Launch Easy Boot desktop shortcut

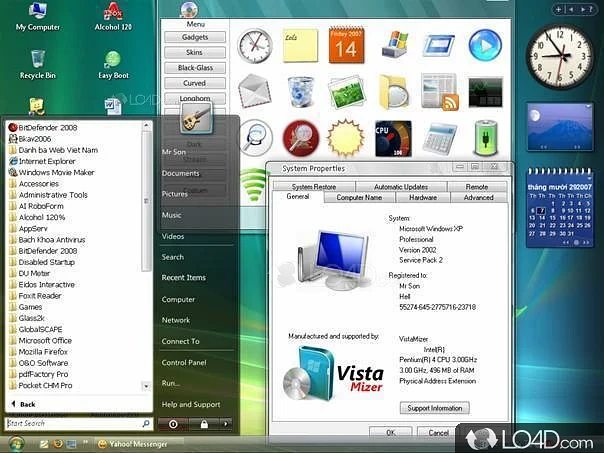tap(113, 65)
